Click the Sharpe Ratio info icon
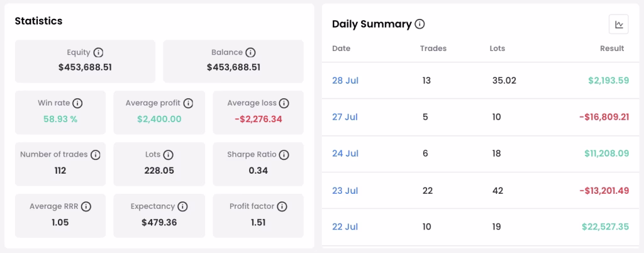 pyautogui.click(x=284, y=155)
